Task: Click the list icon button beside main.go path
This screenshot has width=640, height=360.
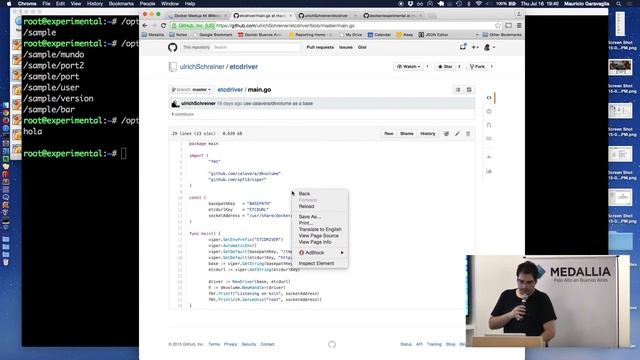Action: tap(458, 90)
